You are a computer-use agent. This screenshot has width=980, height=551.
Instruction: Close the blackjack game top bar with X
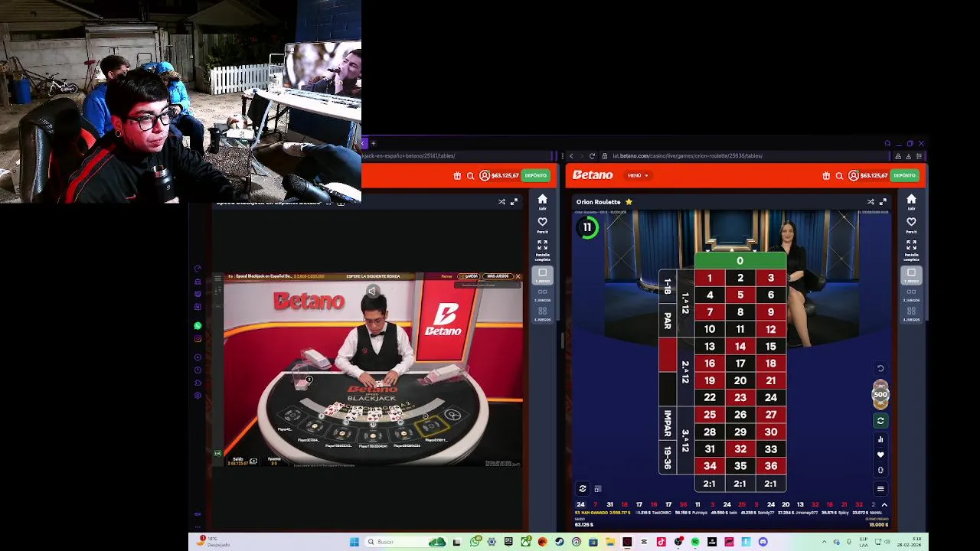pos(518,276)
